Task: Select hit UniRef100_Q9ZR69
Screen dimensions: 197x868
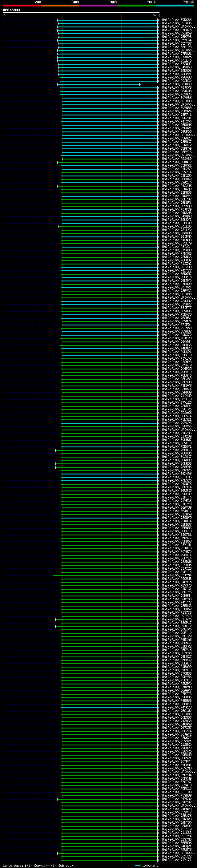Action: click(177, 33)
